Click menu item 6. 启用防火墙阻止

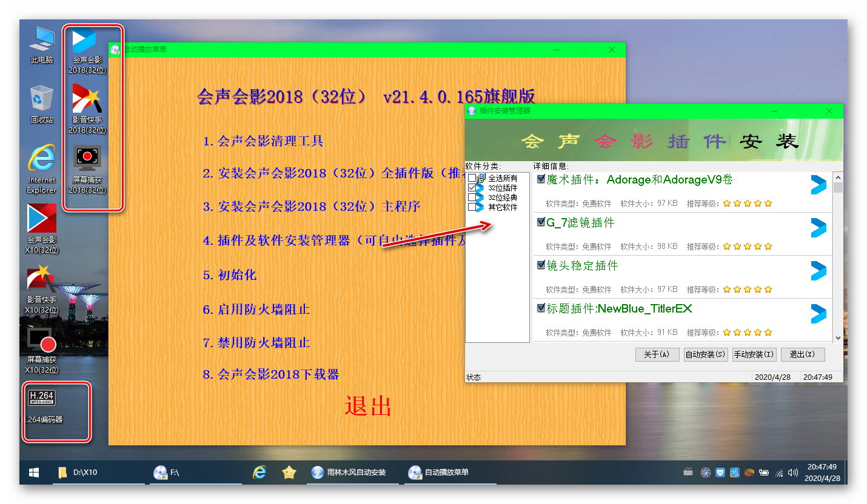coord(256,310)
